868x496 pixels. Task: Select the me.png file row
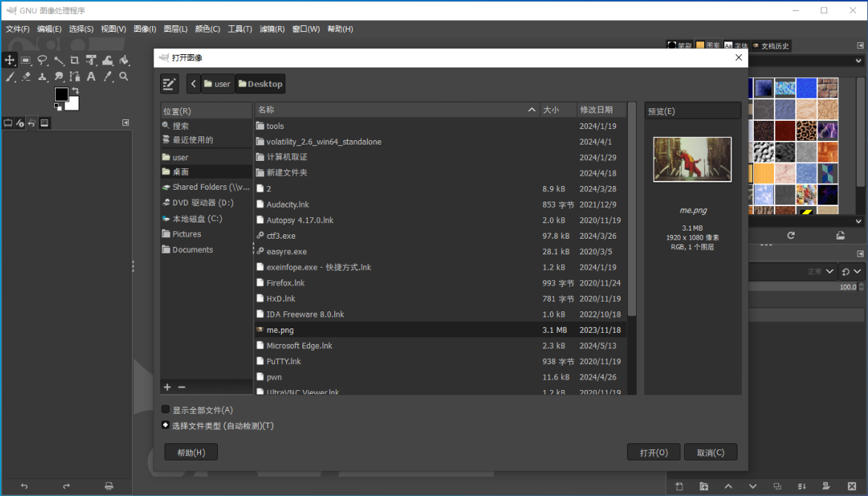440,330
